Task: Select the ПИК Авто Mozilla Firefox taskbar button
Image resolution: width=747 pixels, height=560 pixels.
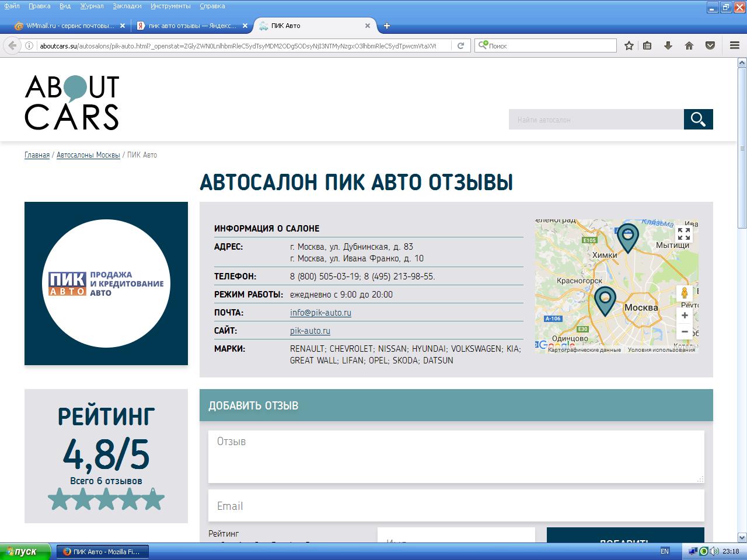Action: (103, 551)
